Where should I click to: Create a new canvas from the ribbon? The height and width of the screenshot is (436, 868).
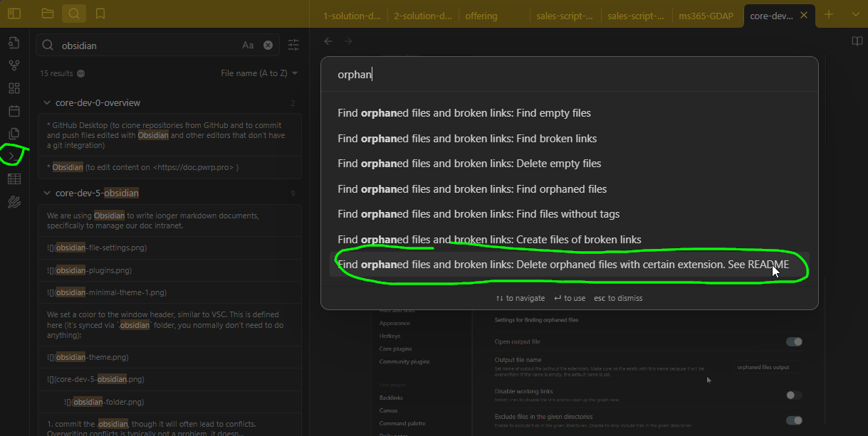(x=14, y=88)
